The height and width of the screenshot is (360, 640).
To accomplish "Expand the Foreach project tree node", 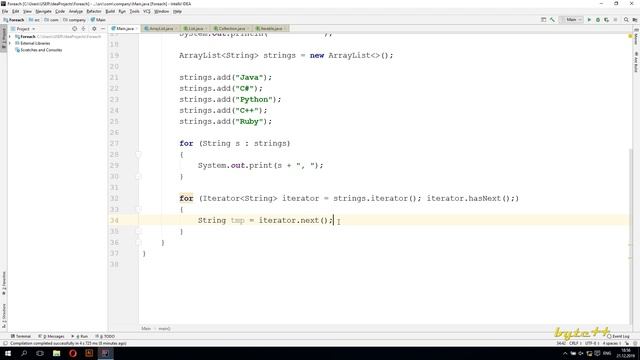I will [10, 37].
